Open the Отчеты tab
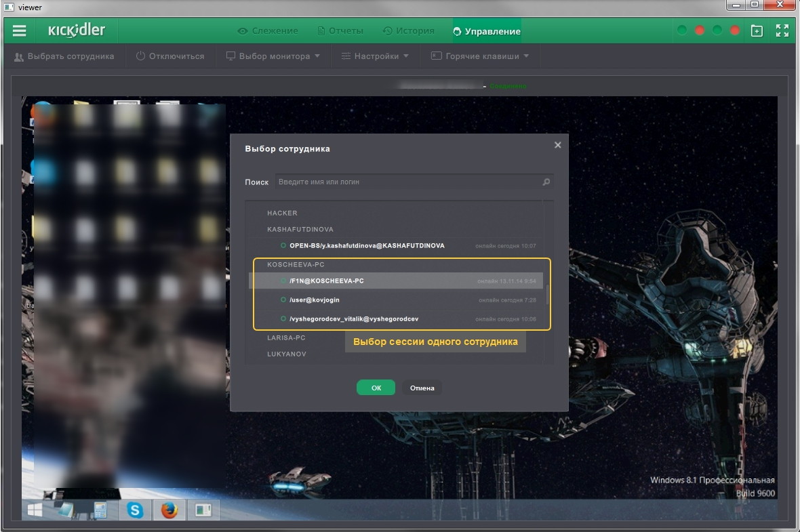This screenshot has height=532, width=800. pos(340,30)
